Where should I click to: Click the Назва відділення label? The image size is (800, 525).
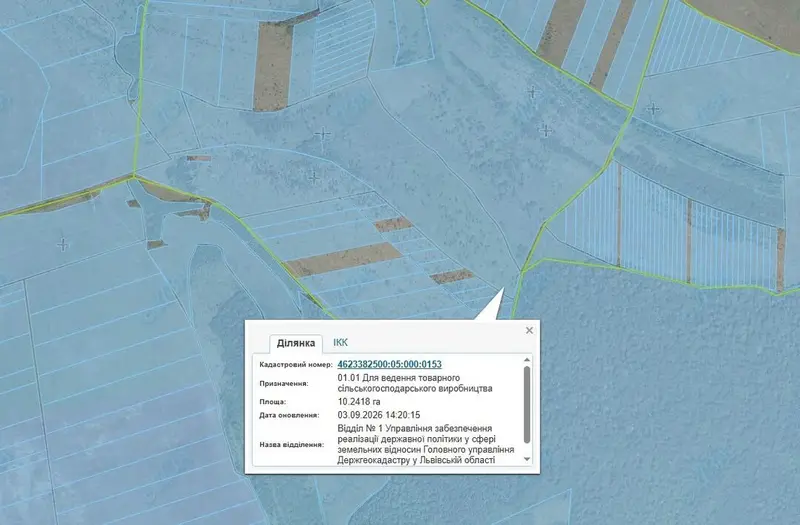coord(291,444)
